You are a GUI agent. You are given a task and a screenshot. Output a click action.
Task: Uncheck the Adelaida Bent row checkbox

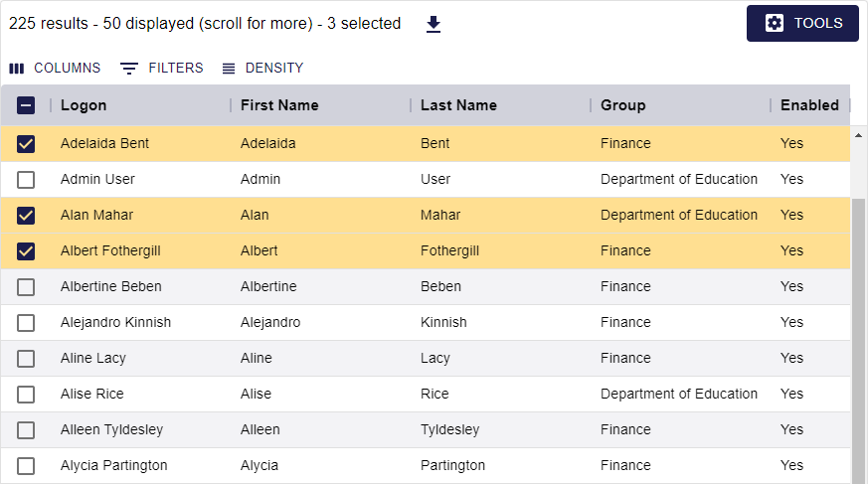pyautogui.click(x=26, y=144)
